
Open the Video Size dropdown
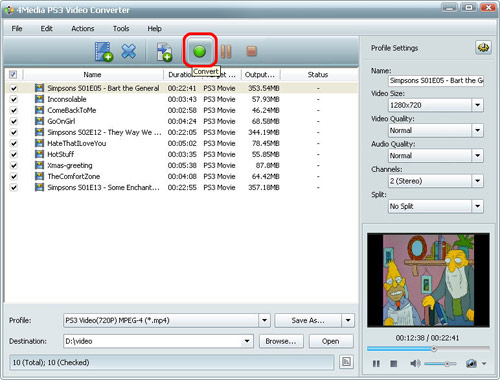pos(477,105)
